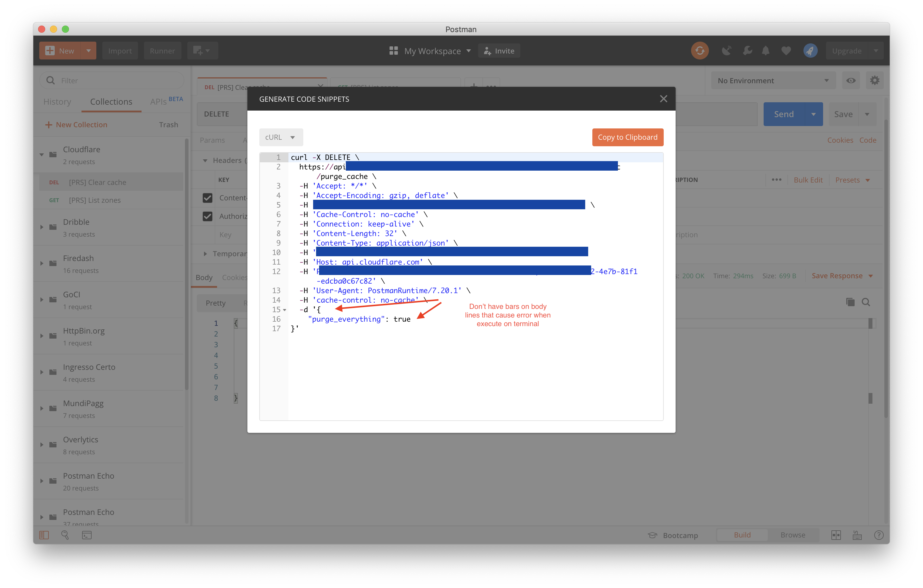This screenshot has width=923, height=588.
Task: Collapse the Cloudflare collection
Action: coord(42,155)
